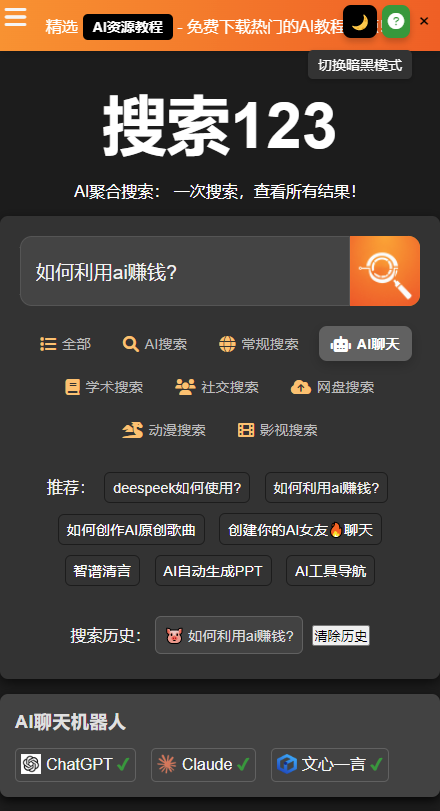This screenshot has height=811, width=440.
Task: Toggle dark mode with moon icon
Action: pos(360,22)
